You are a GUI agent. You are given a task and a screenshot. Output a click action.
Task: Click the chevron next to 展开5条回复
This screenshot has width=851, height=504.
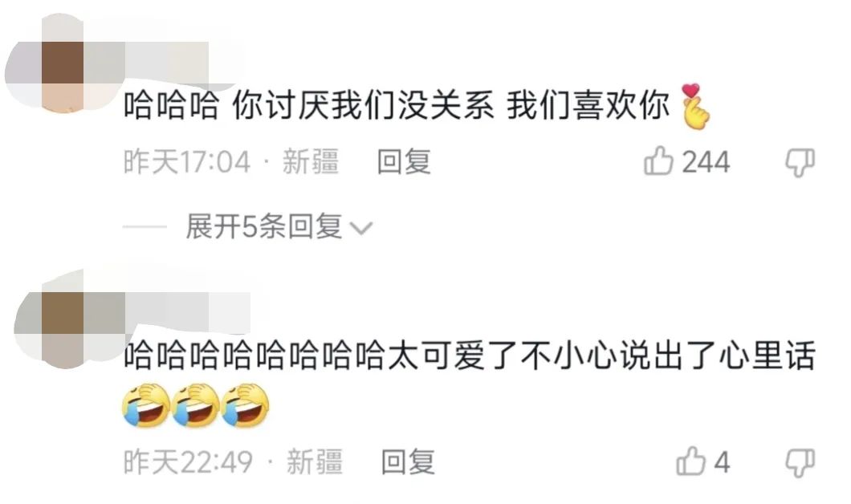click(x=361, y=228)
